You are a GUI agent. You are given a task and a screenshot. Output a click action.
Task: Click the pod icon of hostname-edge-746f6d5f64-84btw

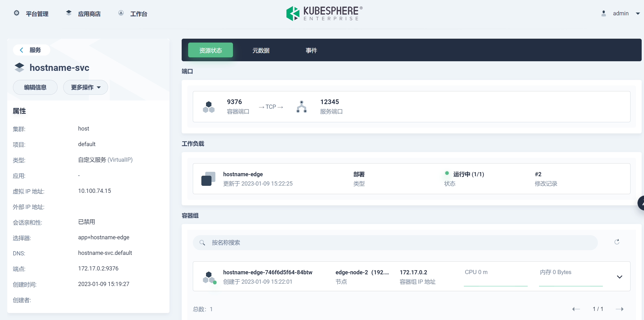(209, 276)
